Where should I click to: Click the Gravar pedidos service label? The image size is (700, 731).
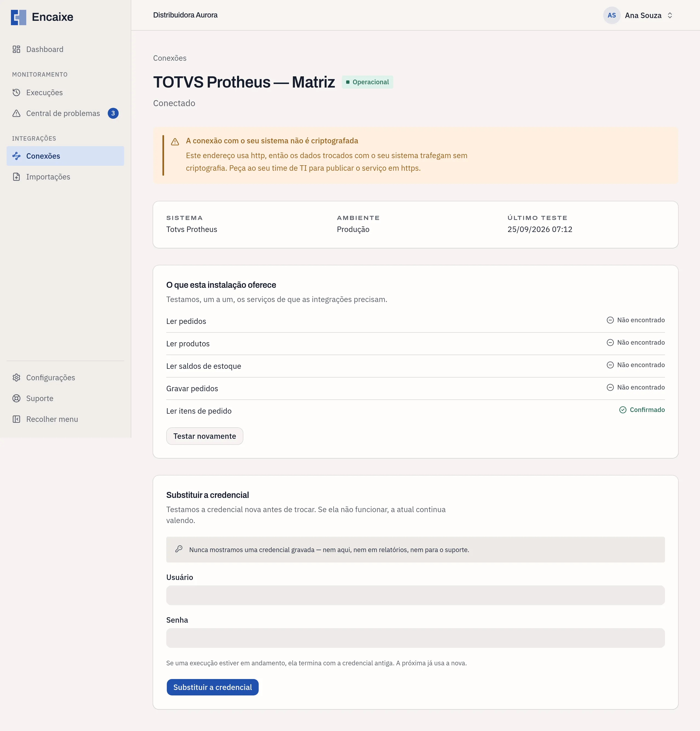[x=192, y=388]
